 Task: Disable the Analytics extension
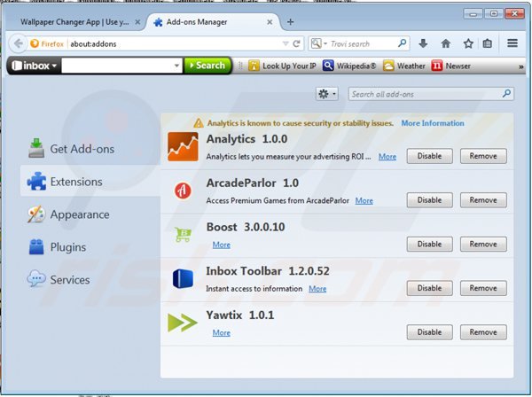[x=429, y=156]
